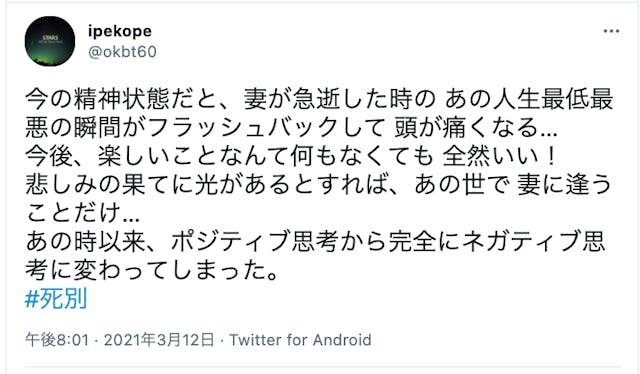The image size is (640, 374).
Task: Click the line starting 今後、楽しいこと
Action: pyautogui.click(x=291, y=156)
